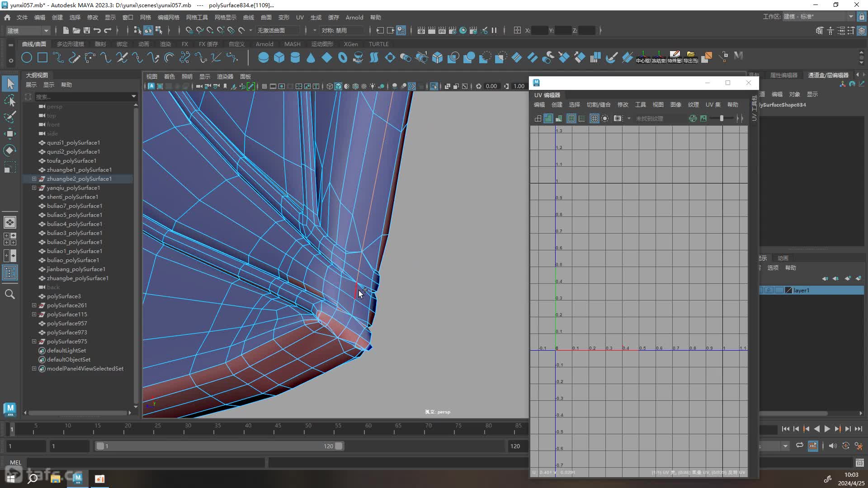Screen dimensions: 868x488
Task: Toggle viewport grid display icon
Action: pos(264,86)
